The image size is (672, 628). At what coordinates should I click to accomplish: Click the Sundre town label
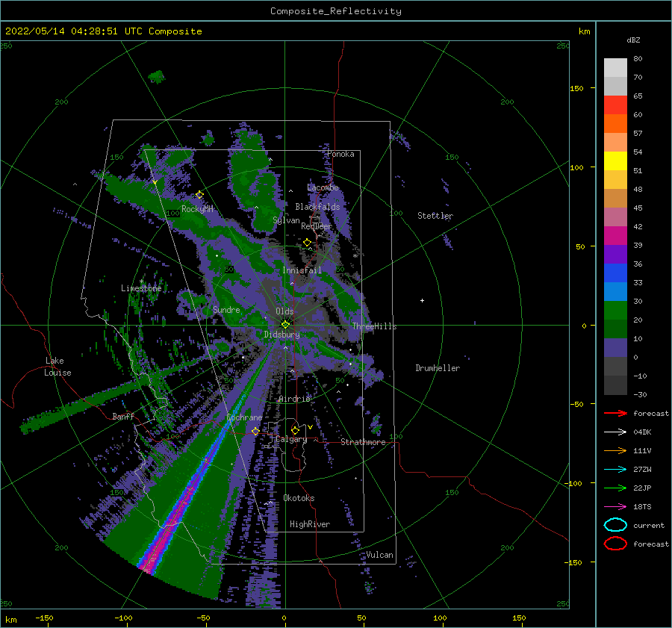(x=226, y=309)
